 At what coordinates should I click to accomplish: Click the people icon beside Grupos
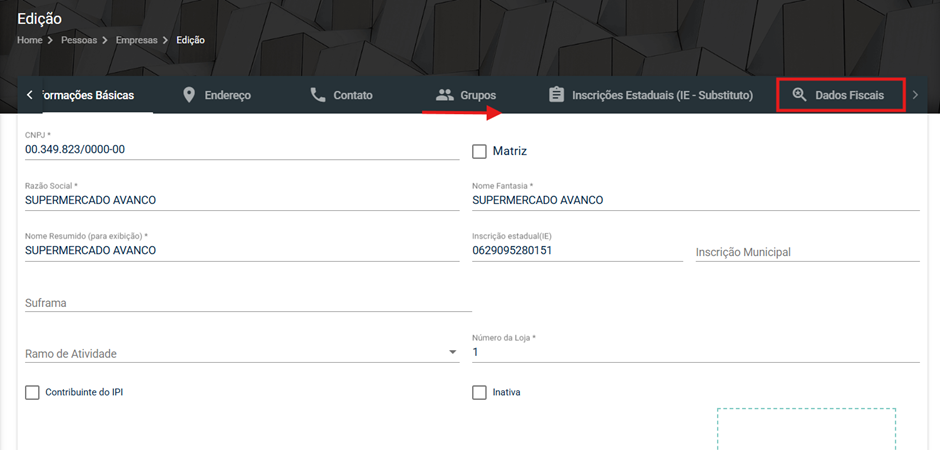(x=444, y=95)
